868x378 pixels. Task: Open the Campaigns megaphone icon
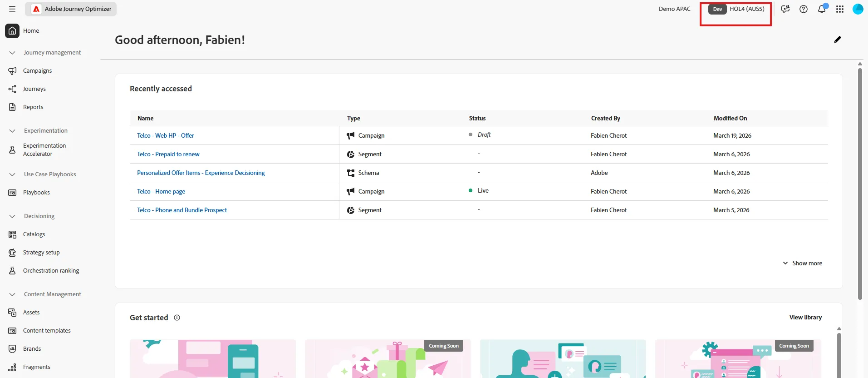pyautogui.click(x=12, y=71)
